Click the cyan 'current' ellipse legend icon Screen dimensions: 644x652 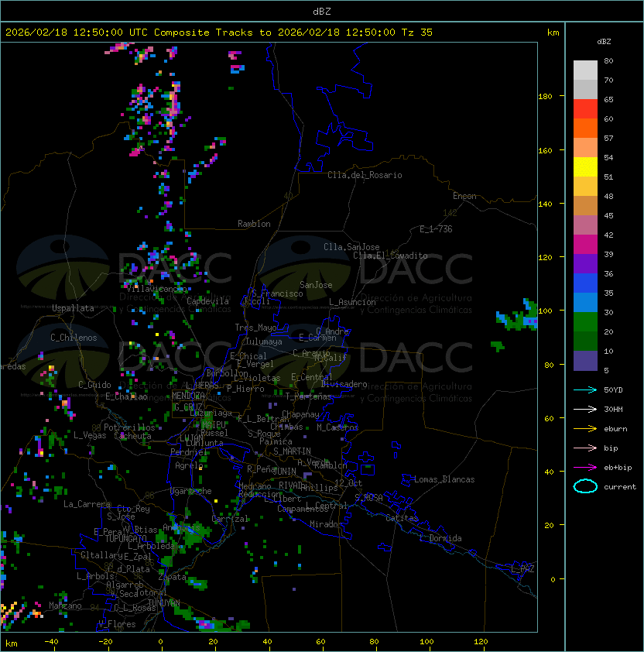585,486
